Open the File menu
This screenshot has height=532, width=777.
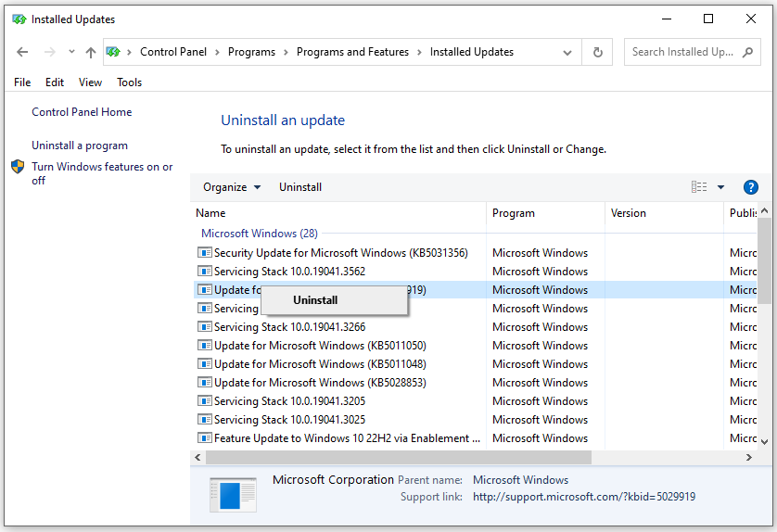(x=22, y=82)
